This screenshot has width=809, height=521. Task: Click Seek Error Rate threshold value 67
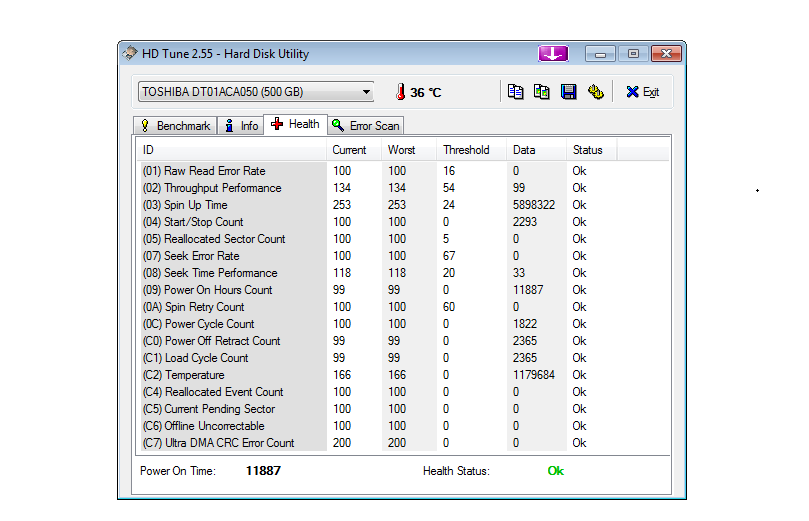click(x=448, y=256)
